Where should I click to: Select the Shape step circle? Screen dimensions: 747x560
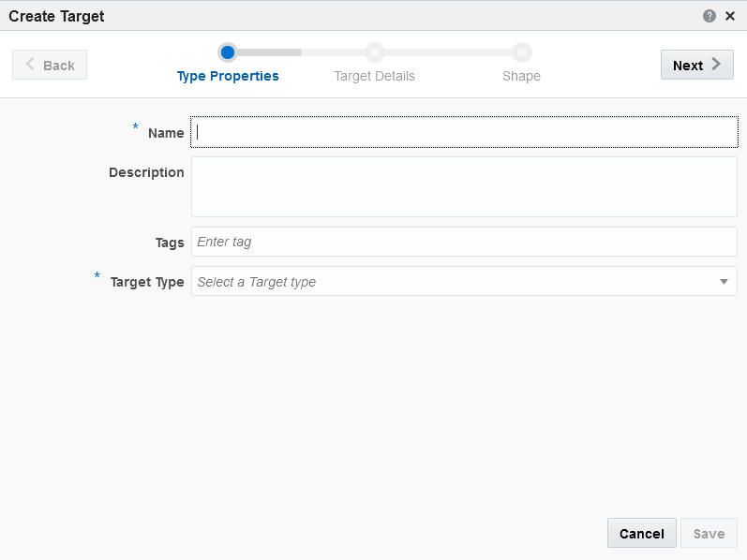pos(522,52)
